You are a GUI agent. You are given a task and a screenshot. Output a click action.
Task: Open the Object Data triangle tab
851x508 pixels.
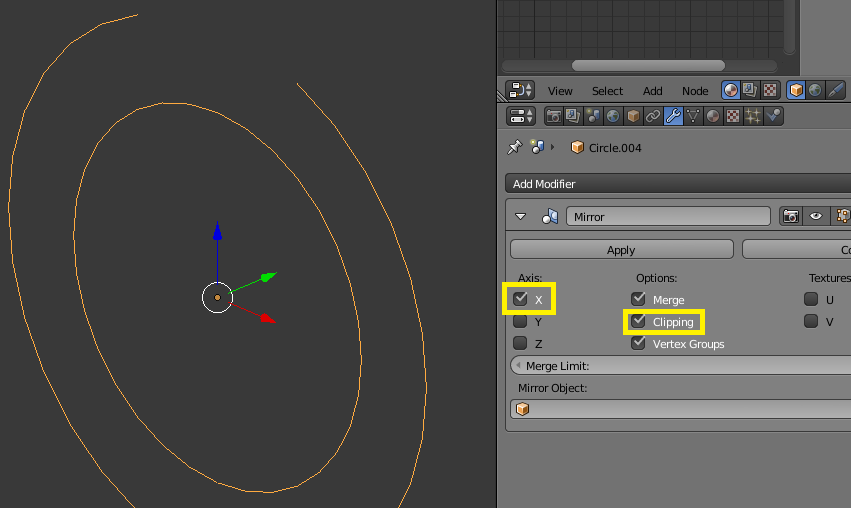(x=693, y=116)
